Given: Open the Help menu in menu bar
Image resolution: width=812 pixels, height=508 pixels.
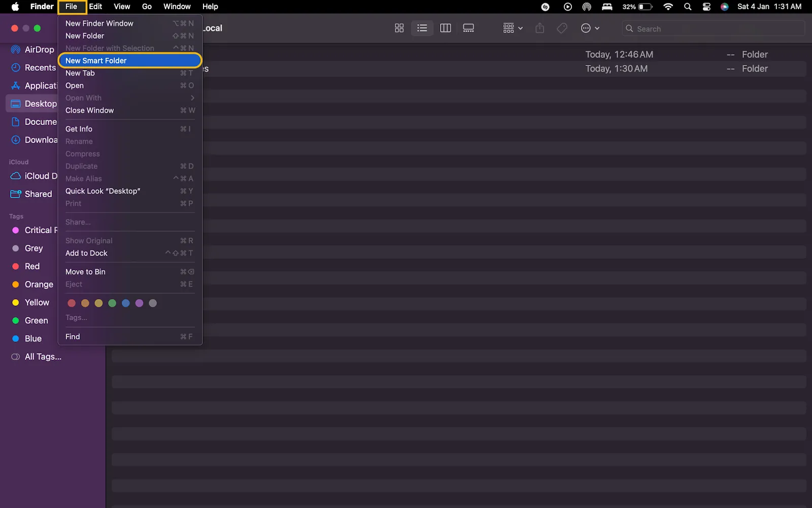Looking at the screenshot, I should (x=210, y=7).
